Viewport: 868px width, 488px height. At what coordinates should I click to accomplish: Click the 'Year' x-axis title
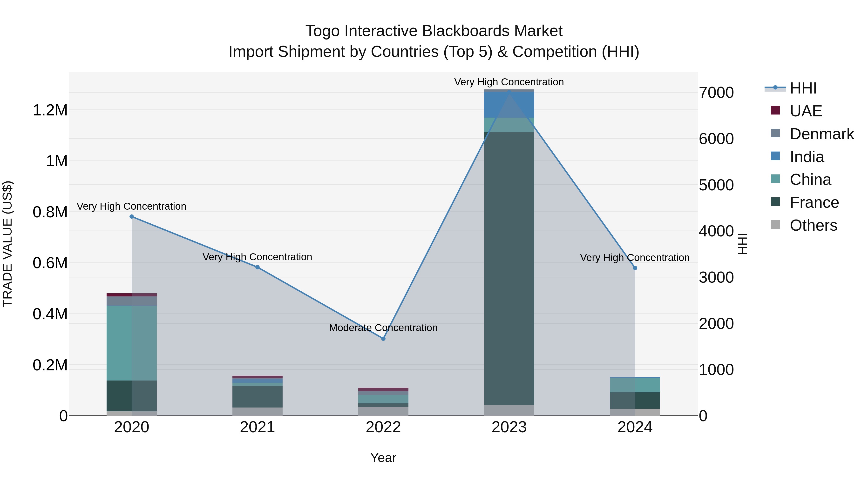(383, 458)
